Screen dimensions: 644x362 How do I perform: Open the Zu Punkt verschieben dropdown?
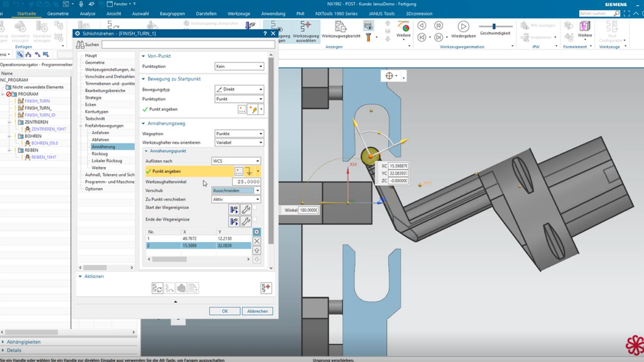click(x=236, y=199)
